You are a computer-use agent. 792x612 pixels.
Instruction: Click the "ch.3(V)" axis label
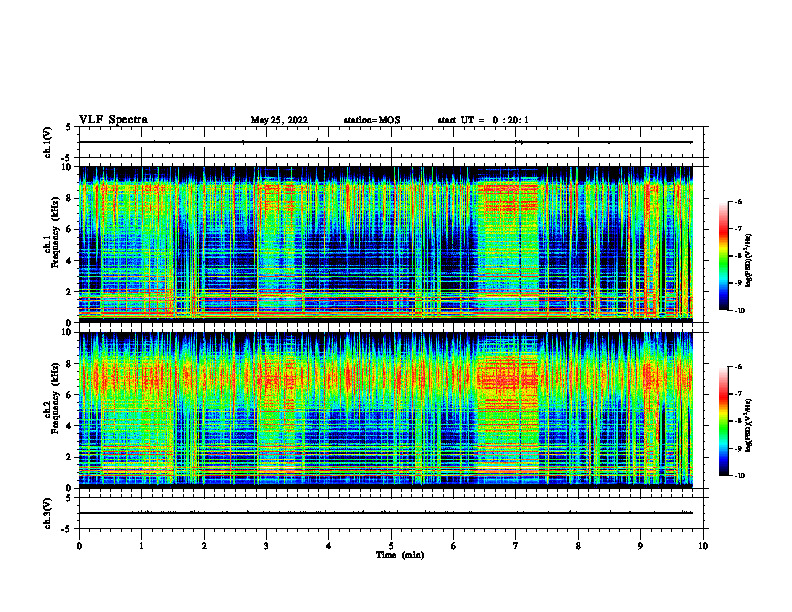[48, 513]
